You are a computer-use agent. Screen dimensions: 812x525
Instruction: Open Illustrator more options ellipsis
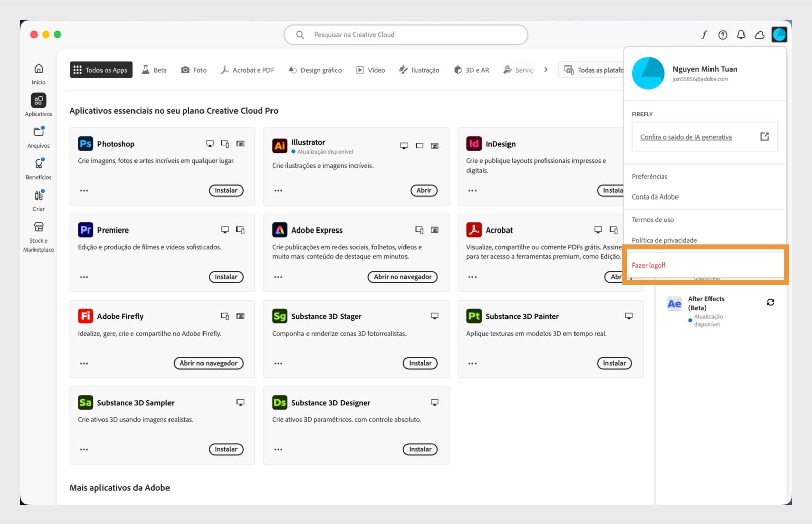[278, 191]
